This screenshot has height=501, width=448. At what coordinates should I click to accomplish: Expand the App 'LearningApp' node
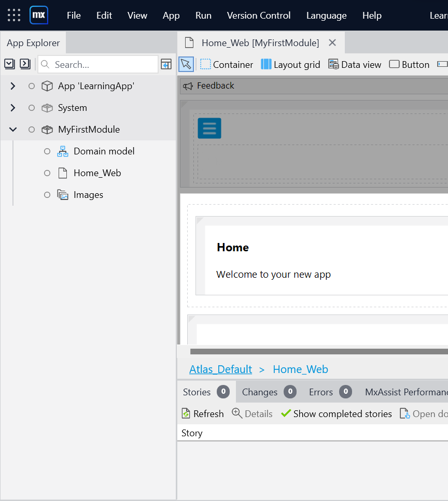tap(13, 86)
